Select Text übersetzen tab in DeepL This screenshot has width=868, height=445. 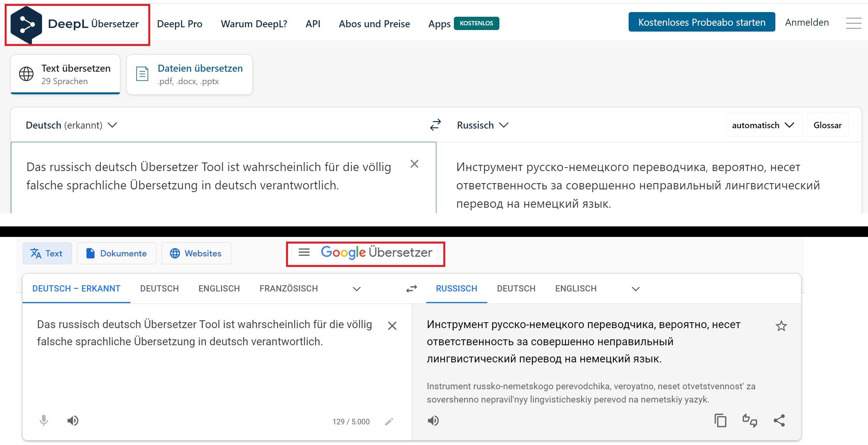[x=65, y=74]
